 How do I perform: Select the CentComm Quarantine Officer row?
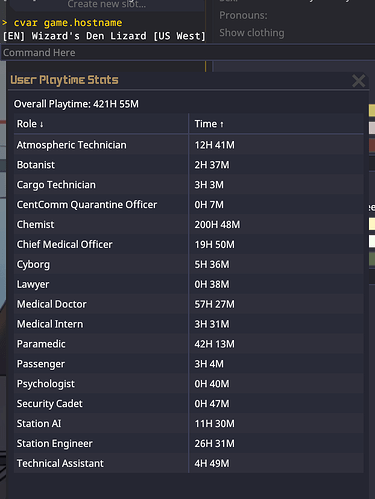189,205
